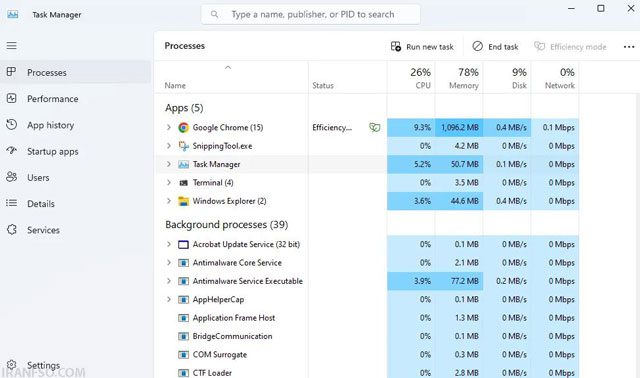Expand the SnippingTool.exe process group

tap(169, 146)
